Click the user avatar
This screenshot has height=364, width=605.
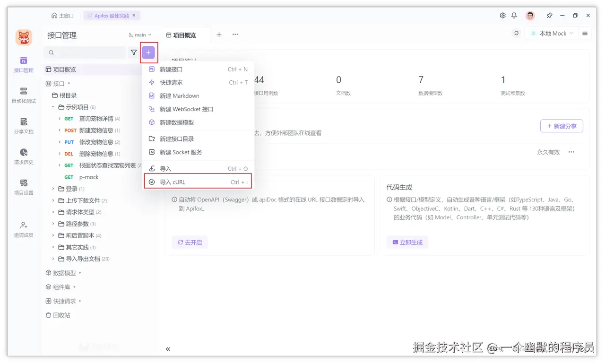[530, 16]
